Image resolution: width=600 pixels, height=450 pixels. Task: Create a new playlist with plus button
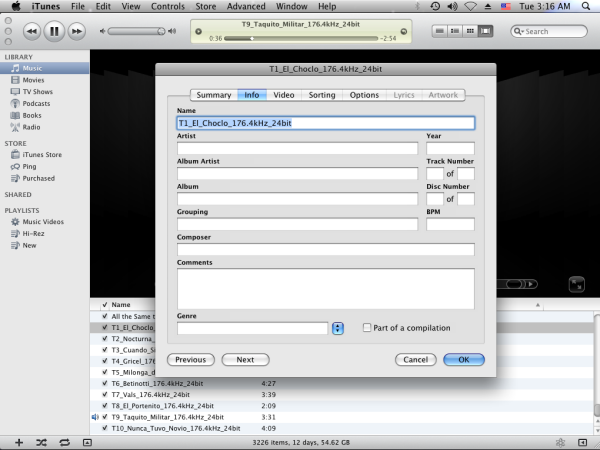pos(19,443)
